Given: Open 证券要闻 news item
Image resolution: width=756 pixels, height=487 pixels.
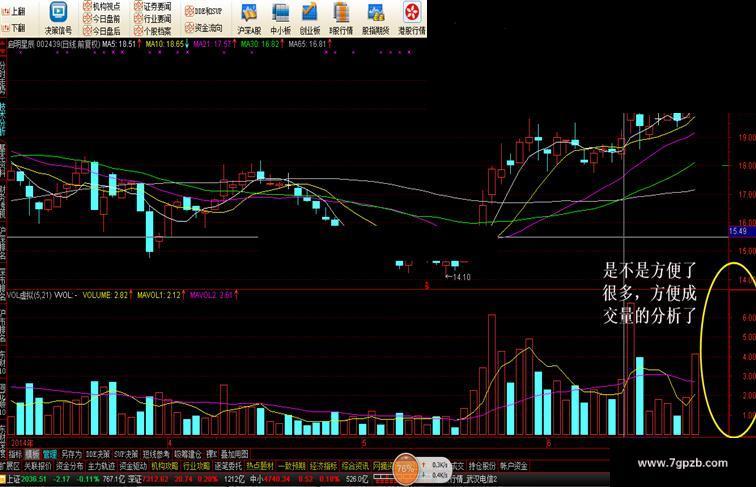Looking at the screenshot, I should click(153, 6).
